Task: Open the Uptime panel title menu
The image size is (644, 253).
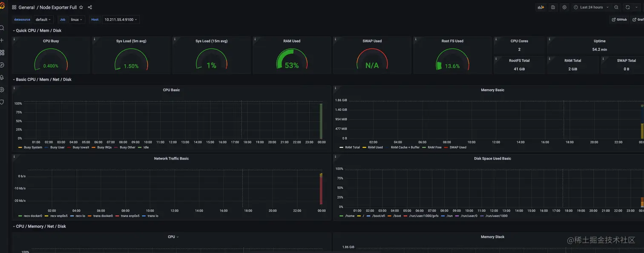Action: 599,41
